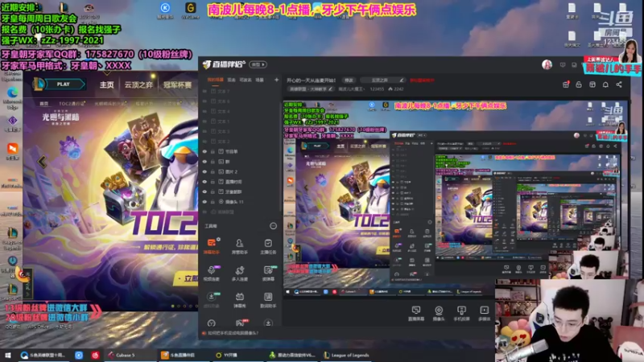
Task: Switch to the first scene tab
Action: pyautogui.click(x=215, y=80)
